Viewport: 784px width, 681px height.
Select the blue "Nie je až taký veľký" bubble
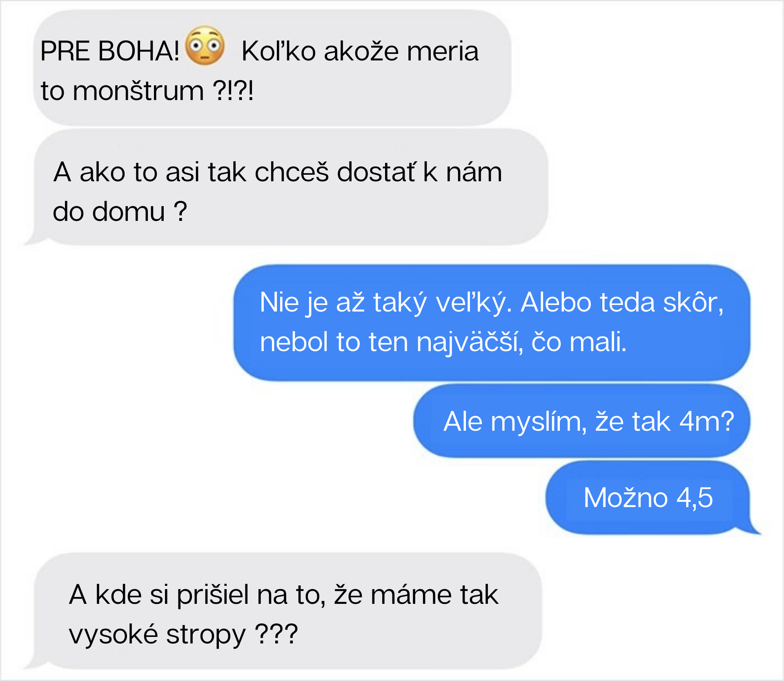pyautogui.click(x=492, y=323)
